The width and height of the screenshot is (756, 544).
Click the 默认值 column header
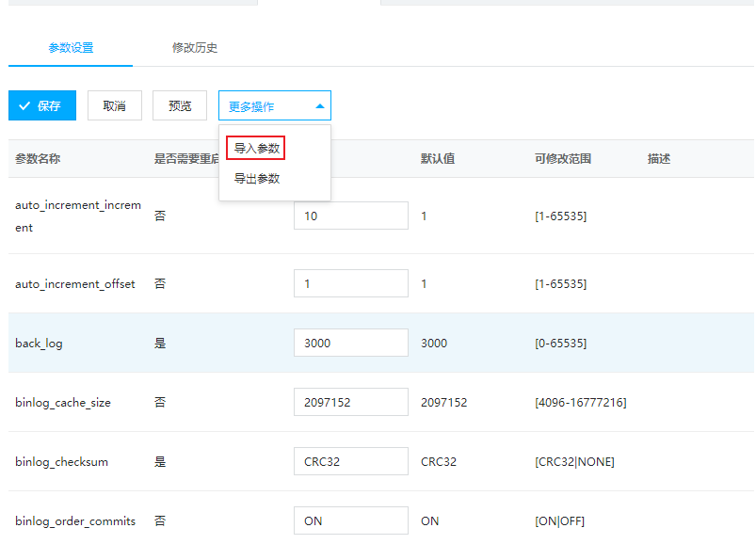(438, 159)
